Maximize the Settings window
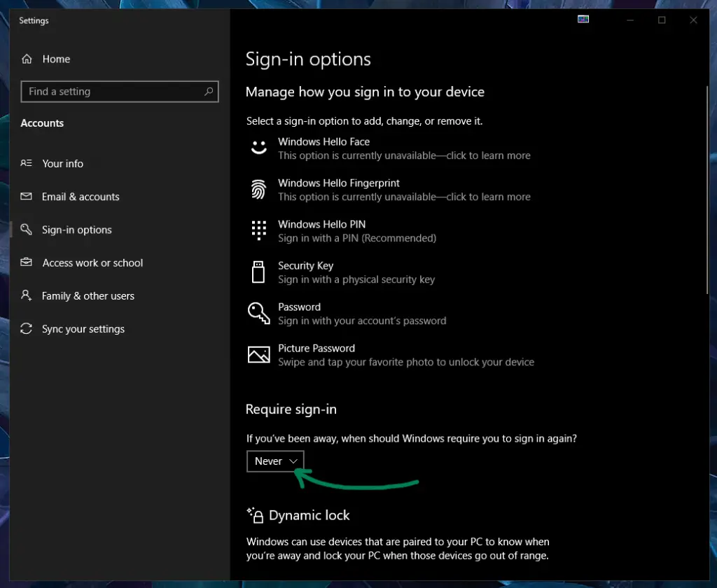The width and height of the screenshot is (717, 588). tap(662, 20)
